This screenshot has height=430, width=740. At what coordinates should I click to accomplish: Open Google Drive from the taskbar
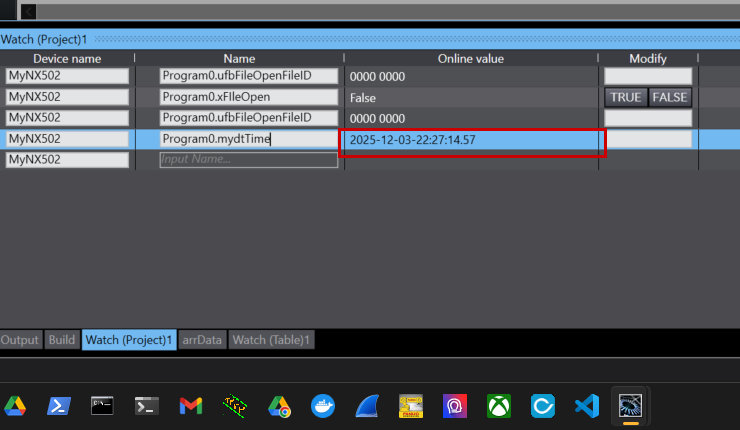(x=15, y=406)
